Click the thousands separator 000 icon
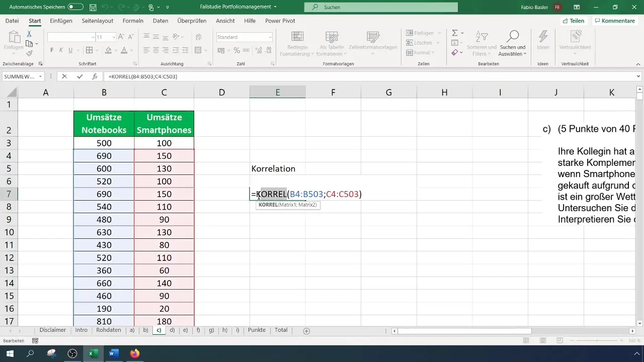Viewport: 644px width, 362px height. click(x=246, y=50)
